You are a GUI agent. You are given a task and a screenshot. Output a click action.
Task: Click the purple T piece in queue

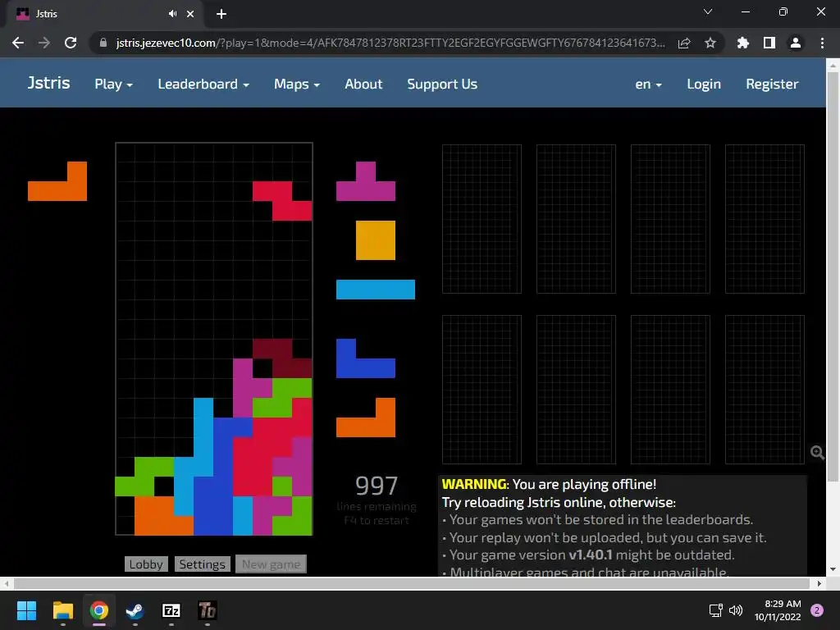click(x=366, y=181)
